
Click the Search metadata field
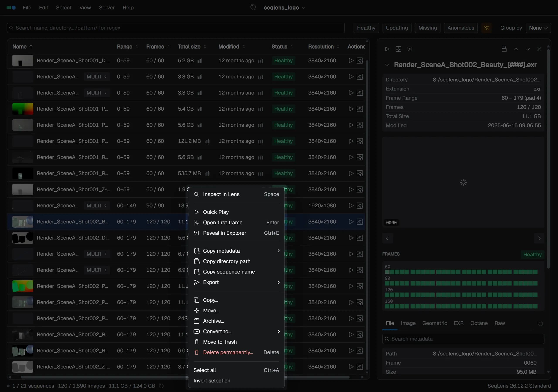click(463, 339)
